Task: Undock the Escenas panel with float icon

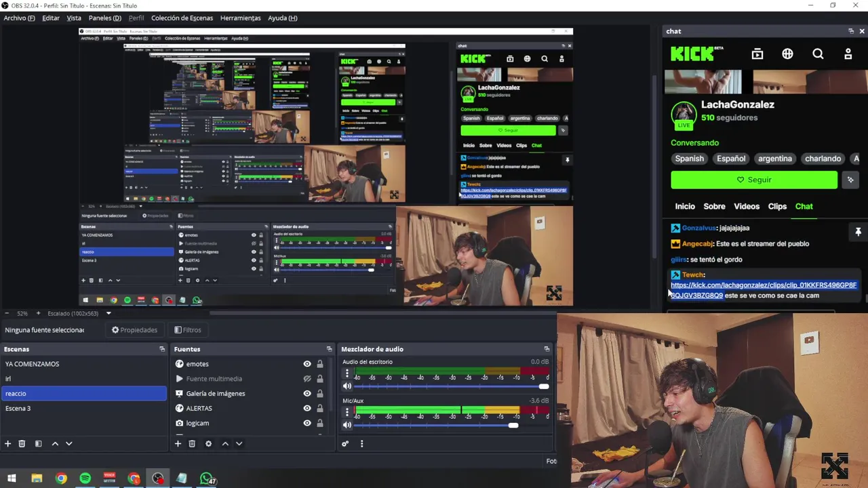Action: tap(162, 349)
